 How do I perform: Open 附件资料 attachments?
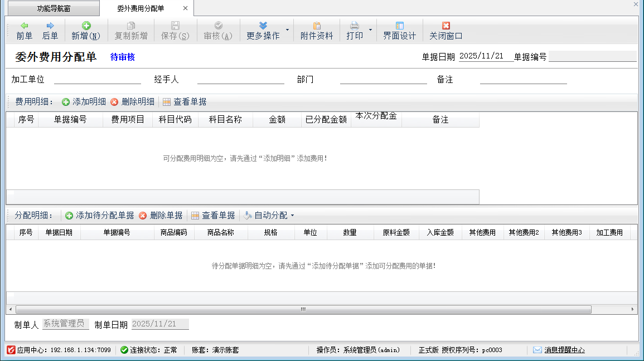[x=316, y=31]
